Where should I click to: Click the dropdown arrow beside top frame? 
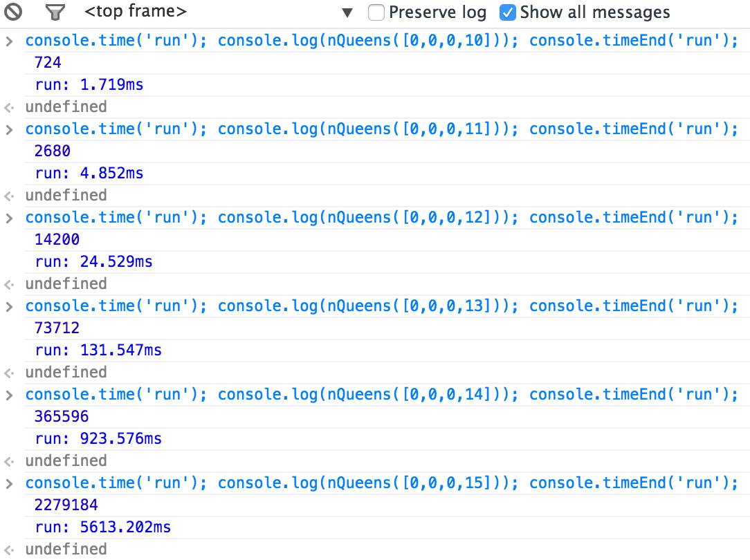348,13
